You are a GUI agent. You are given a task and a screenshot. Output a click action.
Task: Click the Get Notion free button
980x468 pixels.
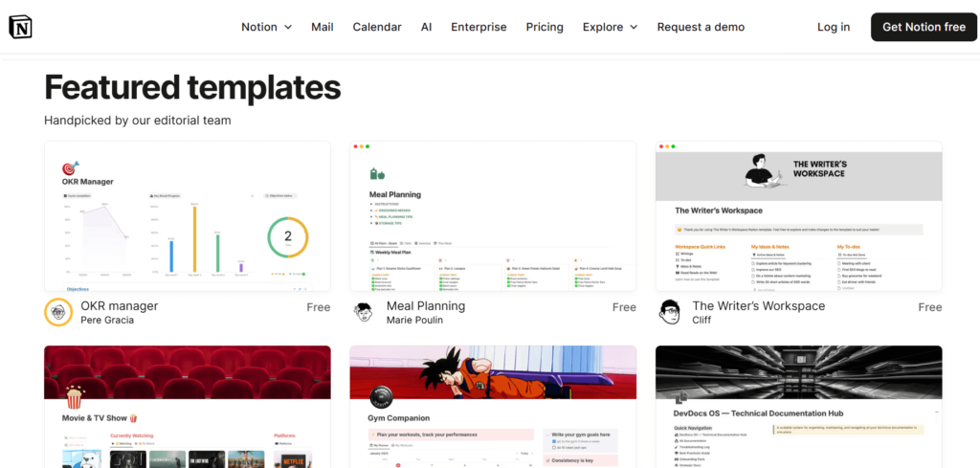point(924,27)
